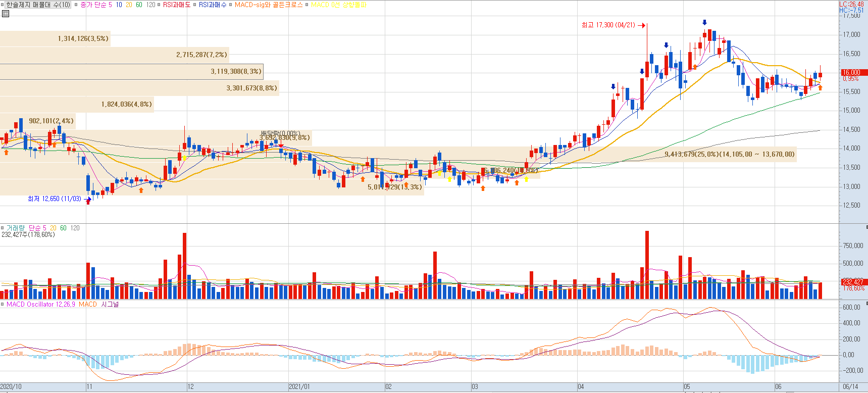Image resolution: width=868 pixels, height=393 pixels.
Task: Select the 1,824,036(4.8%) volume profile bar
Action: pyautogui.click(x=77, y=104)
